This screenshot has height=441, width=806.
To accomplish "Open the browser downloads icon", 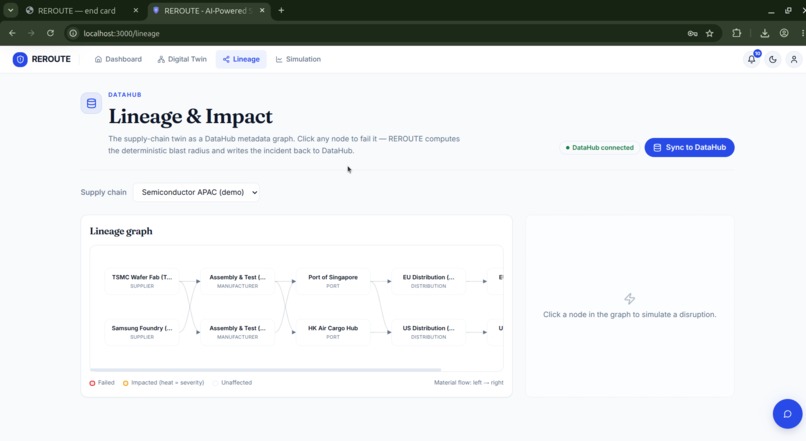I will [765, 33].
